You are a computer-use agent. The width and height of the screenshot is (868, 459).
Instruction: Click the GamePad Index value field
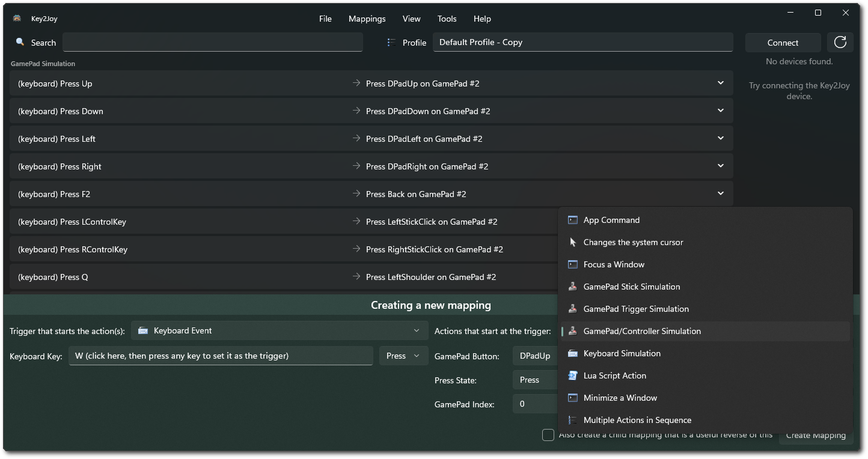coord(535,404)
